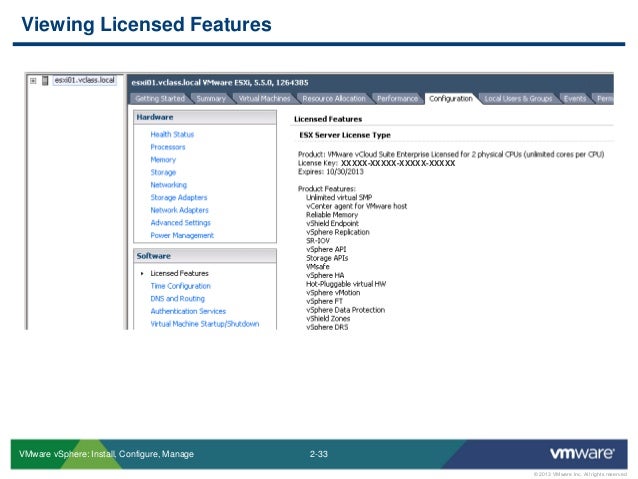
Task: Click the ESX Server License Type heading
Action: tap(345, 135)
